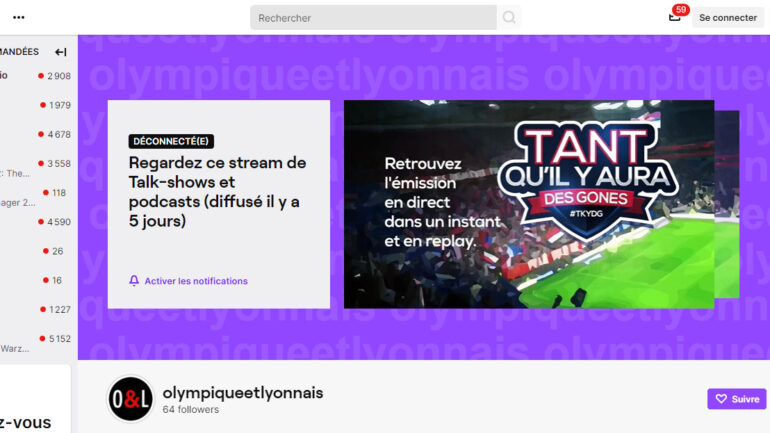The width and height of the screenshot is (770, 433).
Task: Select the channel with 4 678 viewers
Action: point(35,135)
